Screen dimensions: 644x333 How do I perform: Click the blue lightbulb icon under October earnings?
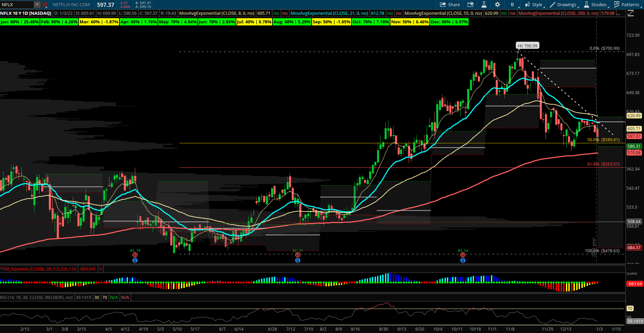pos(463,260)
